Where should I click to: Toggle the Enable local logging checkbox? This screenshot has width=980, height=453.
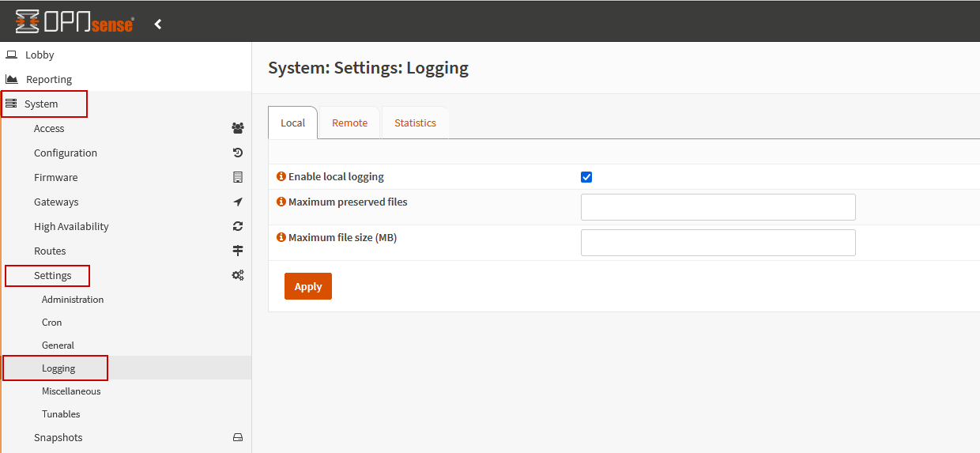click(x=586, y=177)
